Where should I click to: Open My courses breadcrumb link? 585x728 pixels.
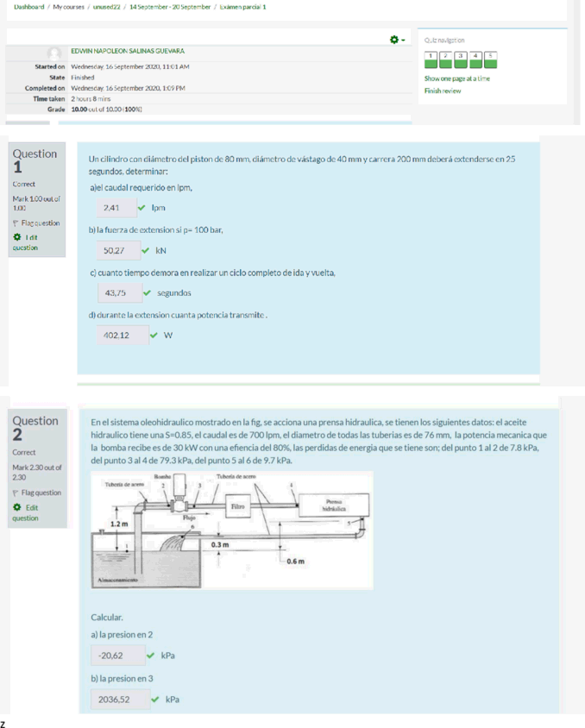pyautogui.click(x=68, y=7)
